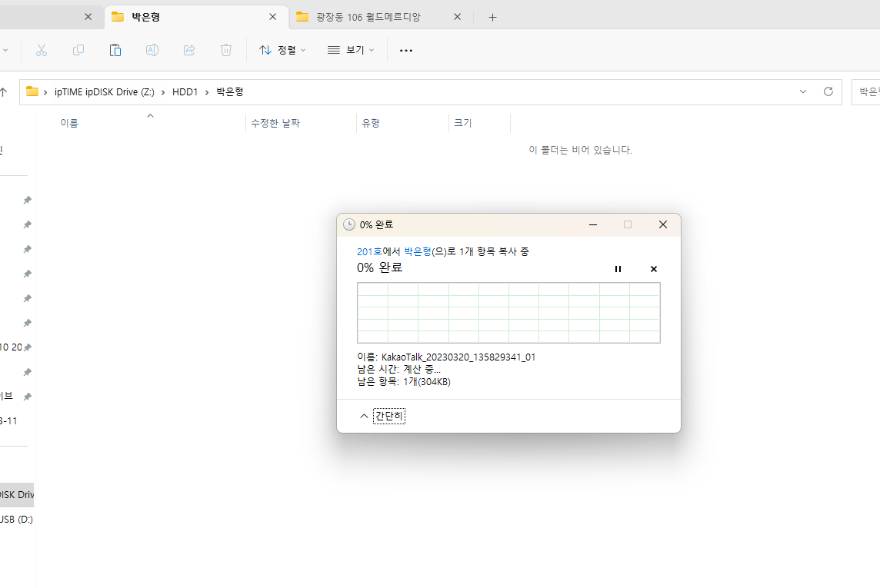Viewport: 880px width, 588px height.
Task: Expand the chevron after HDD1 in breadcrumb
Action: (207, 92)
